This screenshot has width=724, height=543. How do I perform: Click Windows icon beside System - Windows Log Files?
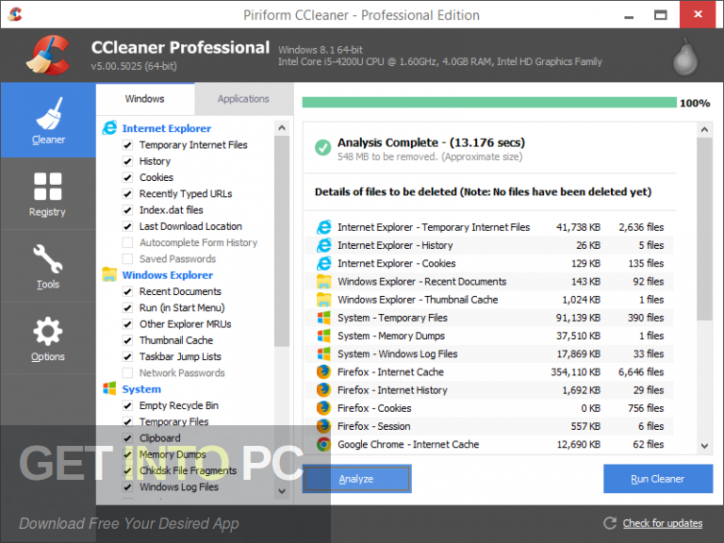tap(324, 354)
